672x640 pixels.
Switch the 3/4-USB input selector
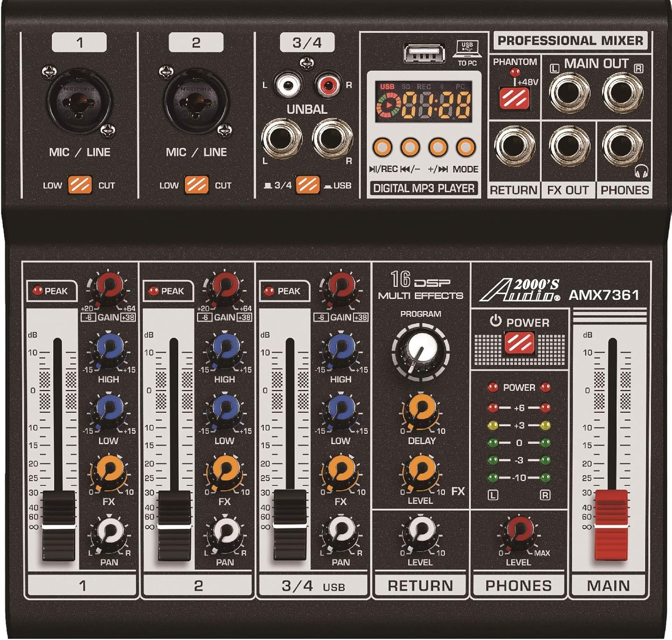pos(308,184)
